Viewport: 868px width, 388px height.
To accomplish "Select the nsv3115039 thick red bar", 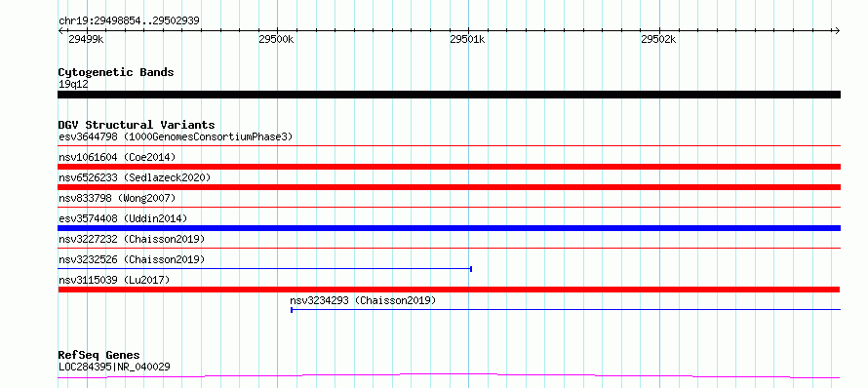I will (x=449, y=290).
